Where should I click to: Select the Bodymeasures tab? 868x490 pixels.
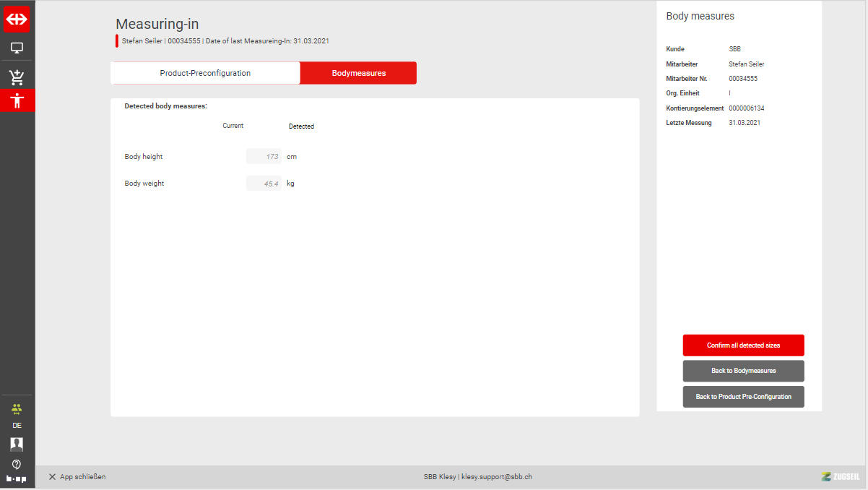click(x=358, y=73)
